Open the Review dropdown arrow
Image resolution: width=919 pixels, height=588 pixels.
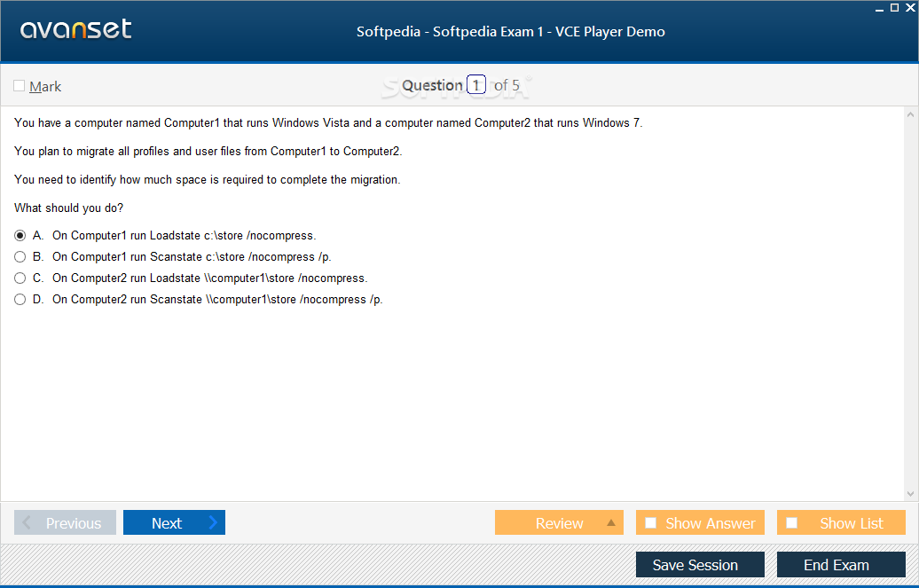(x=610, y=522)
